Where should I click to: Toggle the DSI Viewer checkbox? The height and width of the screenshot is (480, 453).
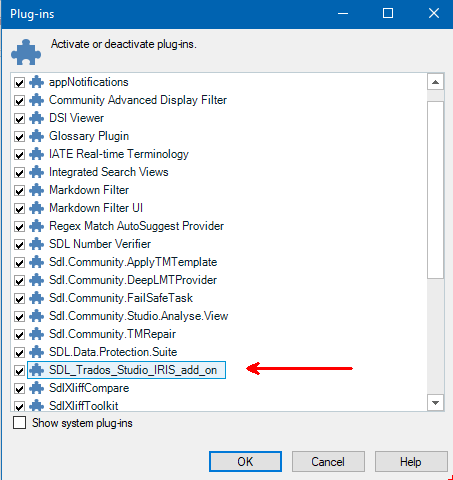coord(19,119)
